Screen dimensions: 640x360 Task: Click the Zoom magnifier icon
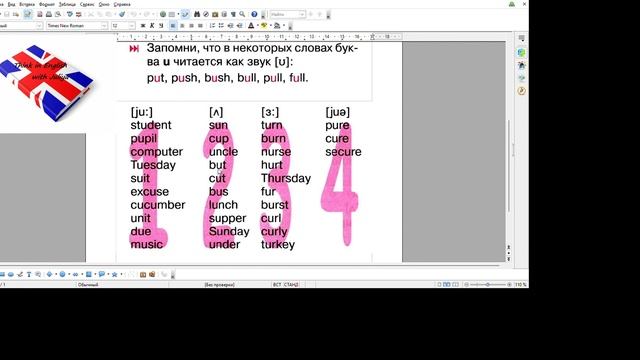click(242, 14)
